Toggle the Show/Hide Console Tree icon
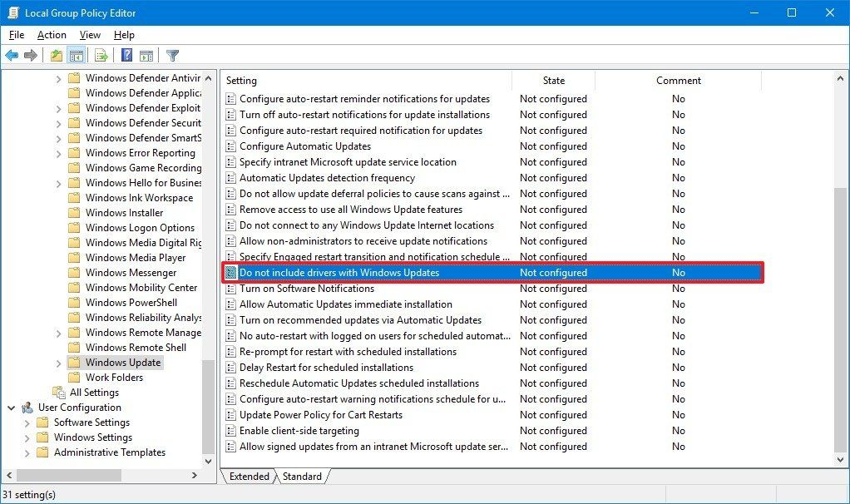Viewport: 850px width, 504px height. pos(76,55)
